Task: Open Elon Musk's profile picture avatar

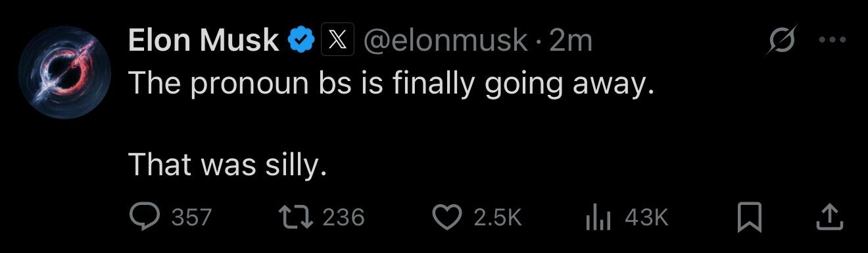Action: coord(64,72)
